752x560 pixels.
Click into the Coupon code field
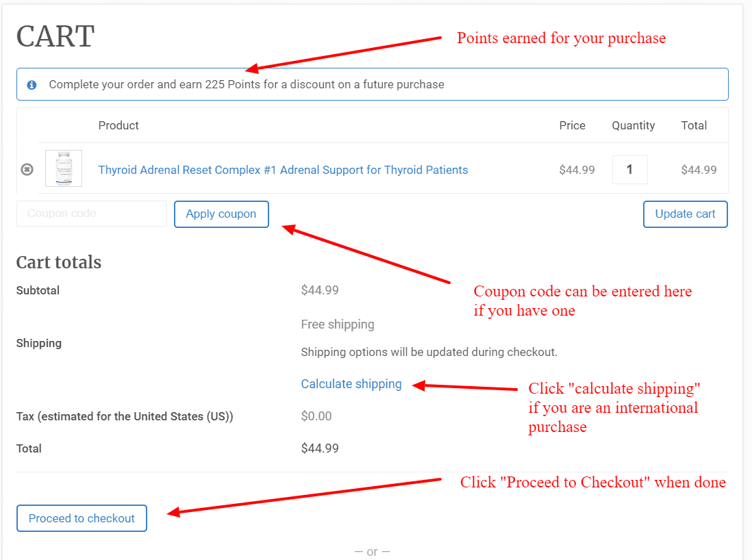point(91,214)
